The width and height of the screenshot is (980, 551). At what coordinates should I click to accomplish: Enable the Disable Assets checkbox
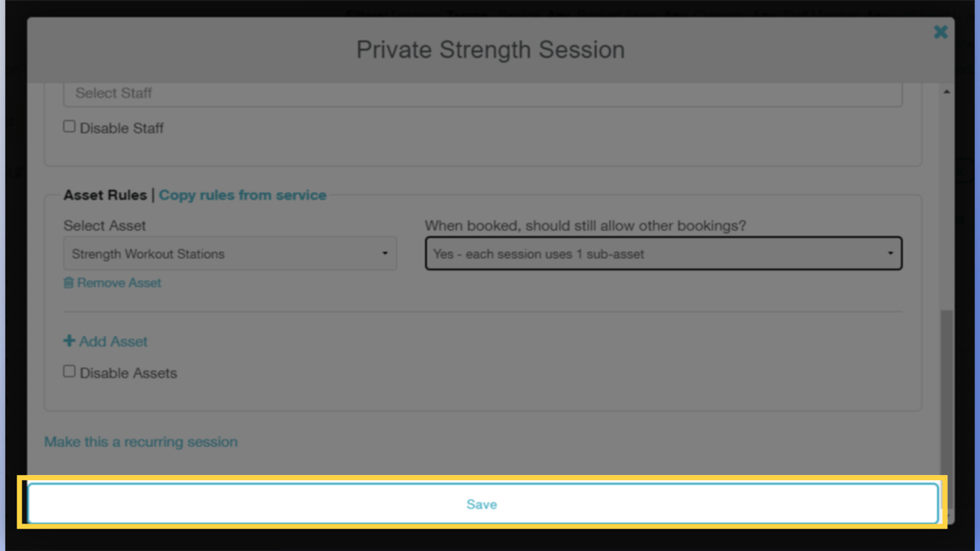tap(69, 372)
